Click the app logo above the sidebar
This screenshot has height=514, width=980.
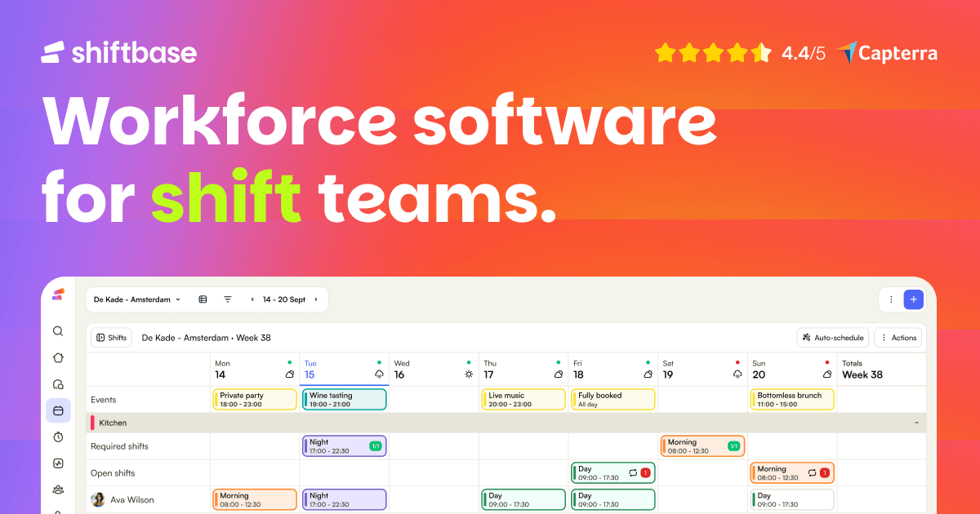pos(58,295)
